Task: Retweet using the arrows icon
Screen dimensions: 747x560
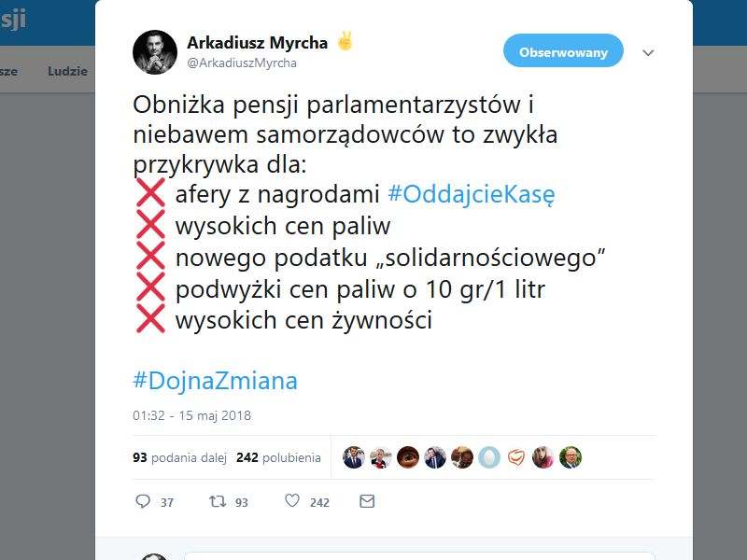Action: (x=218, y=501)
